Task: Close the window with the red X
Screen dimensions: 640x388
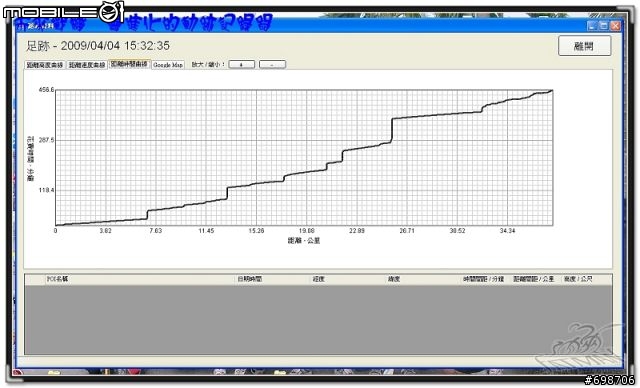Action: (x=615, y=26)
